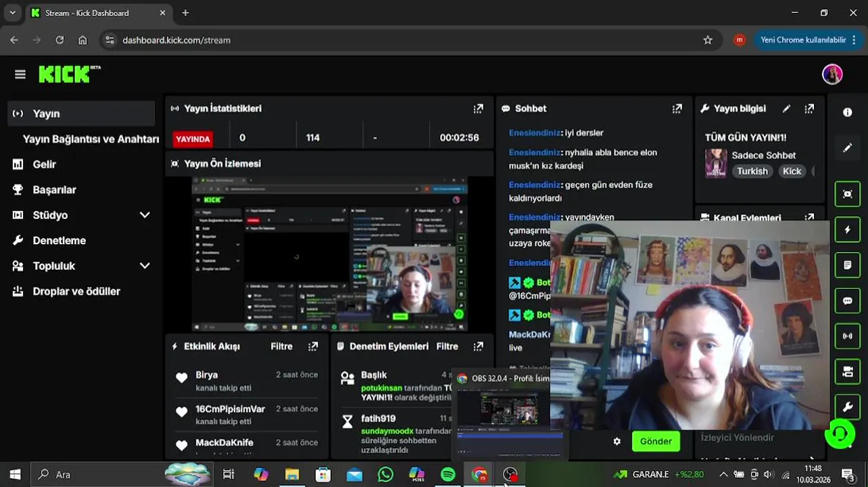Toggle the moderation actions document panel button
The image size is (868, 487).
pos(847,265)
